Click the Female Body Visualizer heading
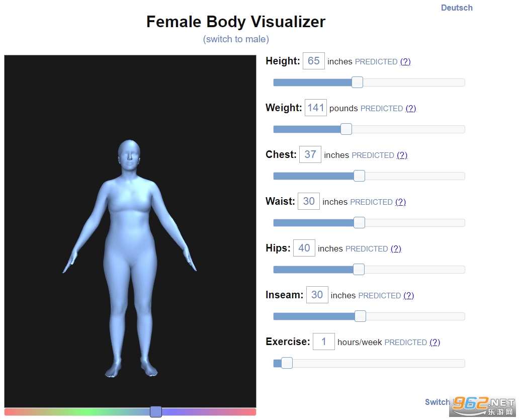The width and height of the screenshot is (519, 420). (236, 22)
